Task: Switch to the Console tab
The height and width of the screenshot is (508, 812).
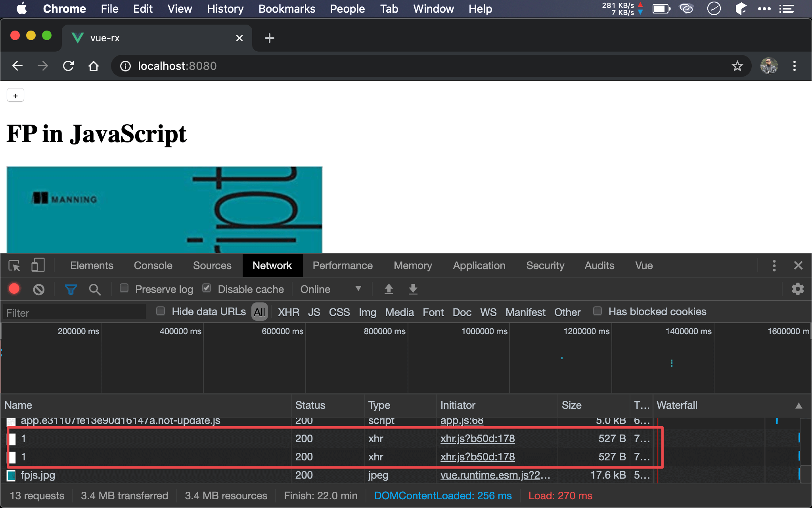Action: click(153, 266)
